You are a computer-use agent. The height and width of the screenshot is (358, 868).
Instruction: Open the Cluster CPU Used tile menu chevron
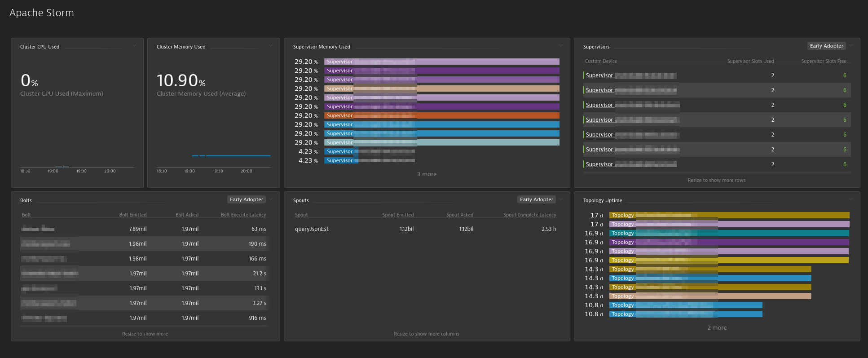tap(134, 45)
